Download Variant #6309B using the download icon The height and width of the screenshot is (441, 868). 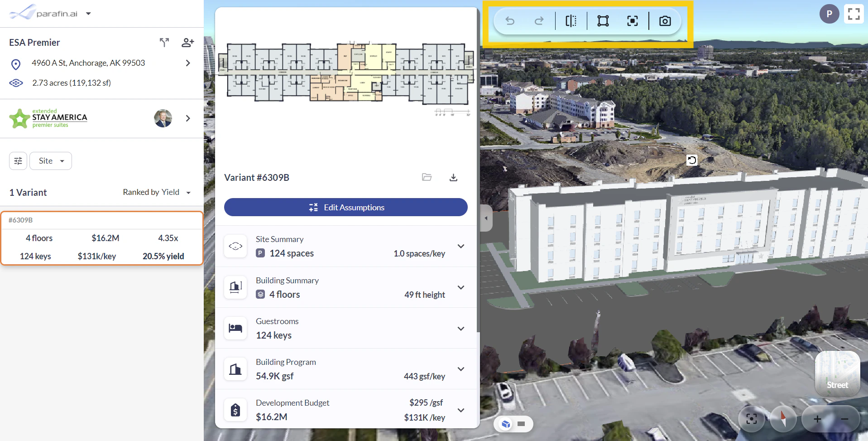click(453, 177)
